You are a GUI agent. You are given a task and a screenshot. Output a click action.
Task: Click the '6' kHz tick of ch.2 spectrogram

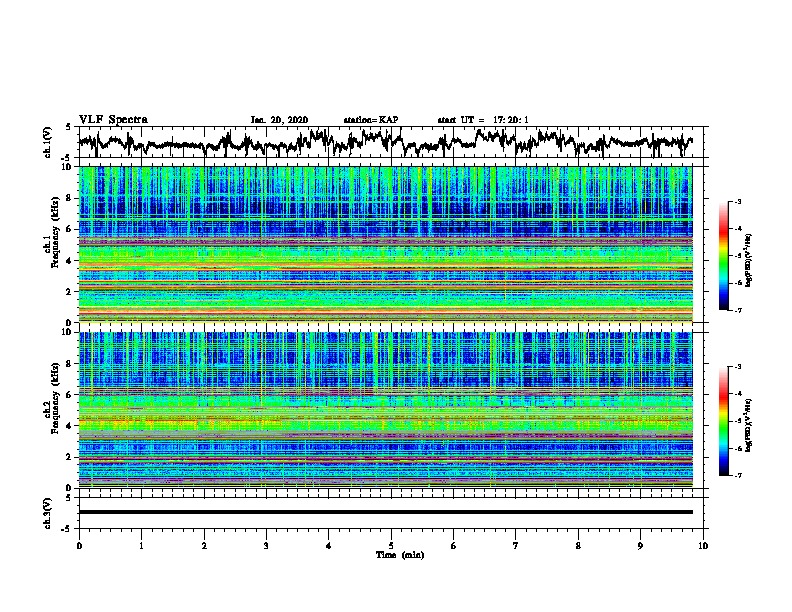click(x=70, y=394)
